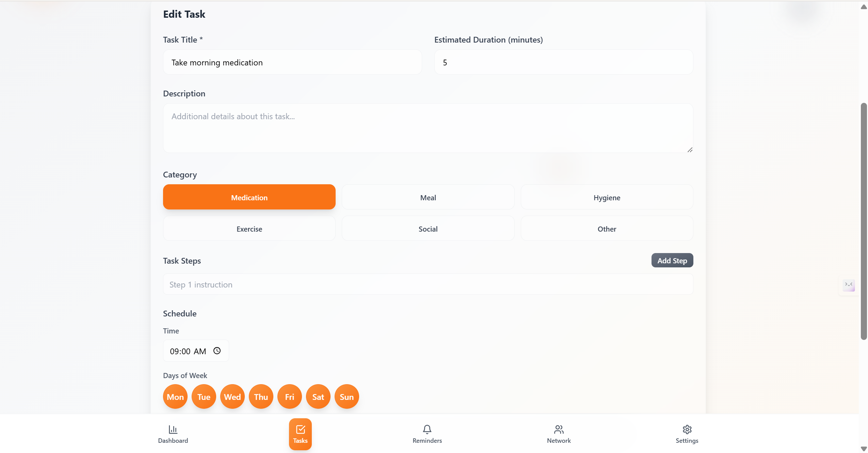The height and width of the screenshot is (453, 868).
Task: Toggle Sunday schedule day
Action: click(347, 397)
